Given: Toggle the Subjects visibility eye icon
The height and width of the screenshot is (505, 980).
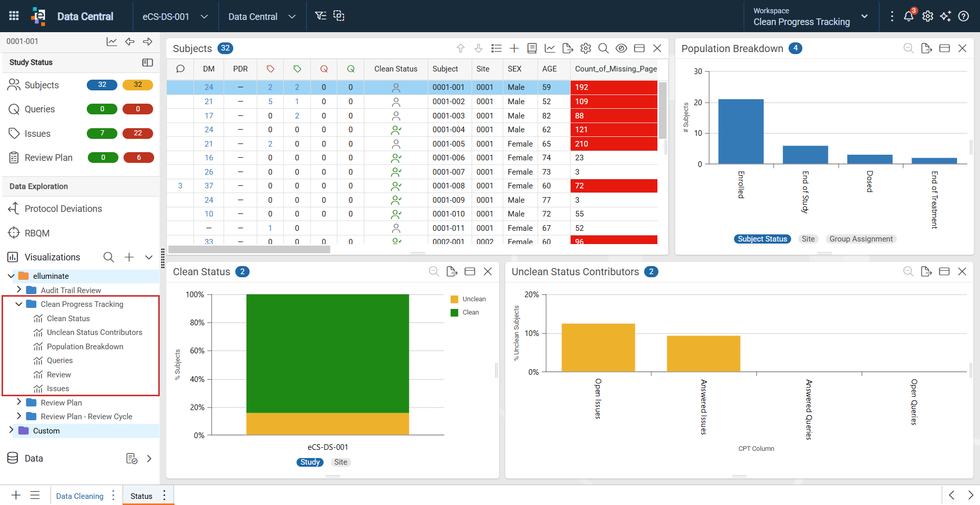Looking at the screenshot, I should pos(621,48).
